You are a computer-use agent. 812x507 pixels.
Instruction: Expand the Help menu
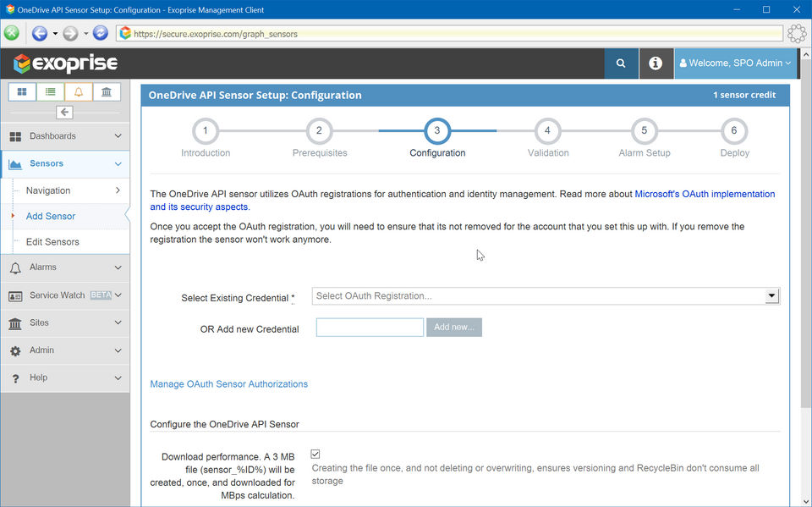click(x=65, y=377)
